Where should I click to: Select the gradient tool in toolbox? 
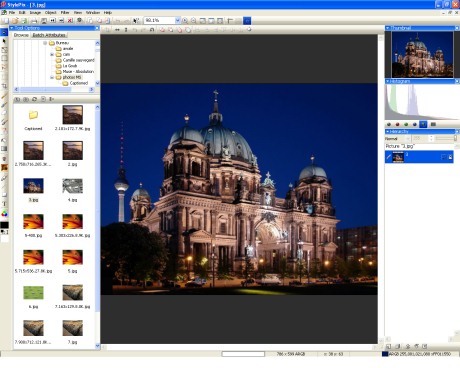[x=4, y=149]
